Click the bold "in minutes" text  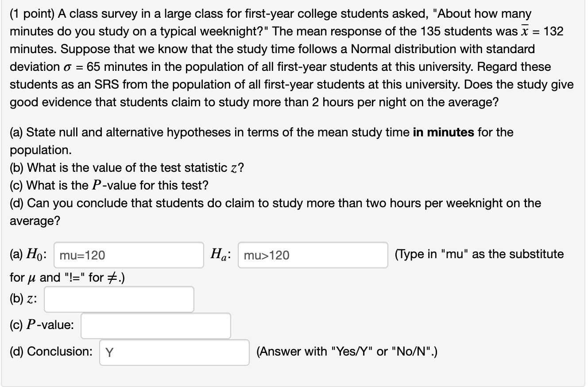coord(443,132)
